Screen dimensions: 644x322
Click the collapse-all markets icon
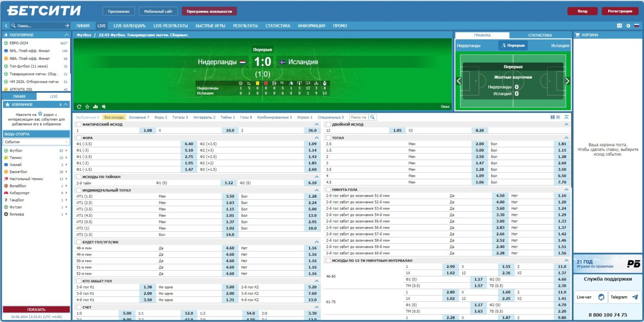(566, 117)
